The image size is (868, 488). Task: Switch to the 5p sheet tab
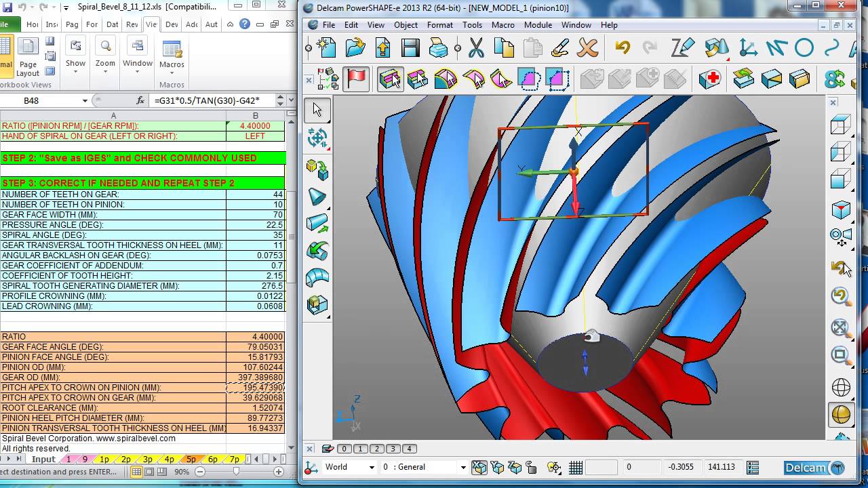point(191,459)
